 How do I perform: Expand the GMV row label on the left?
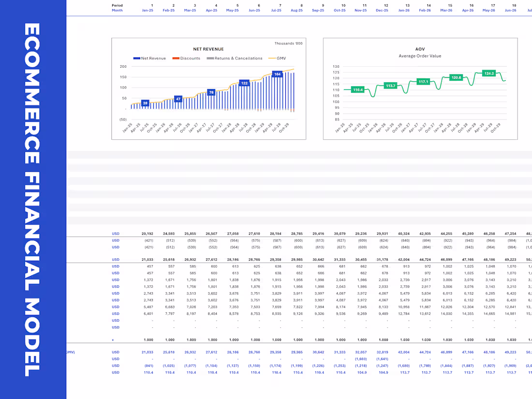click(x=71, y=352)
